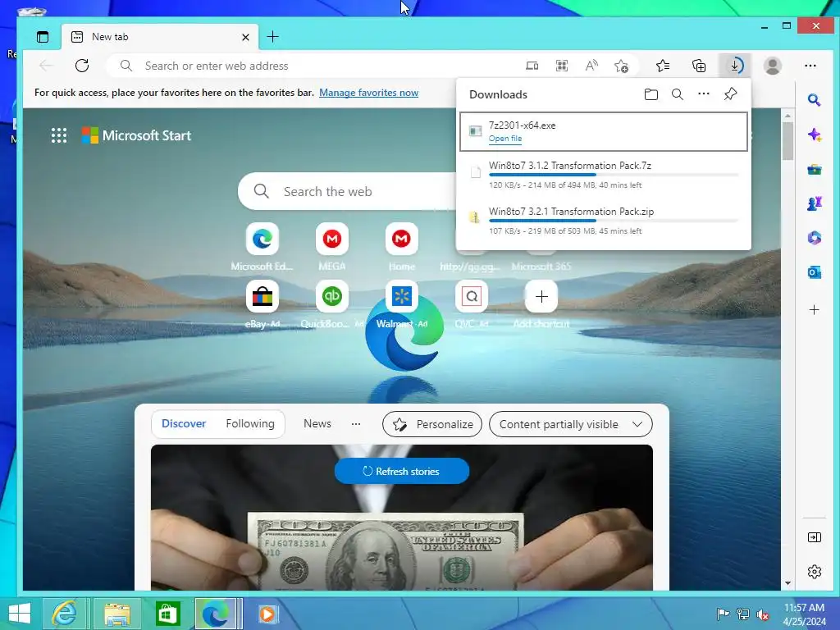The height and width of the screenshot is (630, 840).
Task: Click the muted volume tray icon
Action: click(x=762, y=614)
